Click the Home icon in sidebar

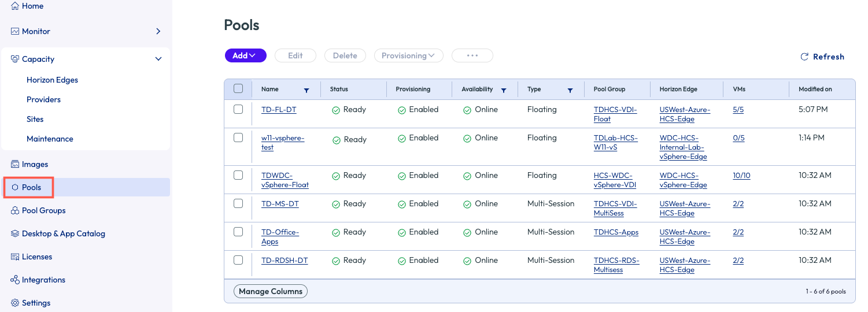[15, 6]
